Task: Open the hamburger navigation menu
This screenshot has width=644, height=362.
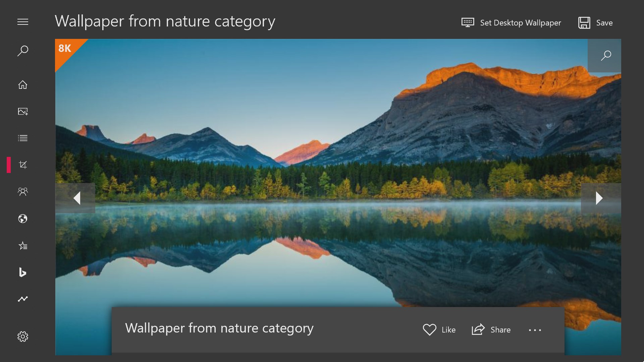Action: point(23,22)
